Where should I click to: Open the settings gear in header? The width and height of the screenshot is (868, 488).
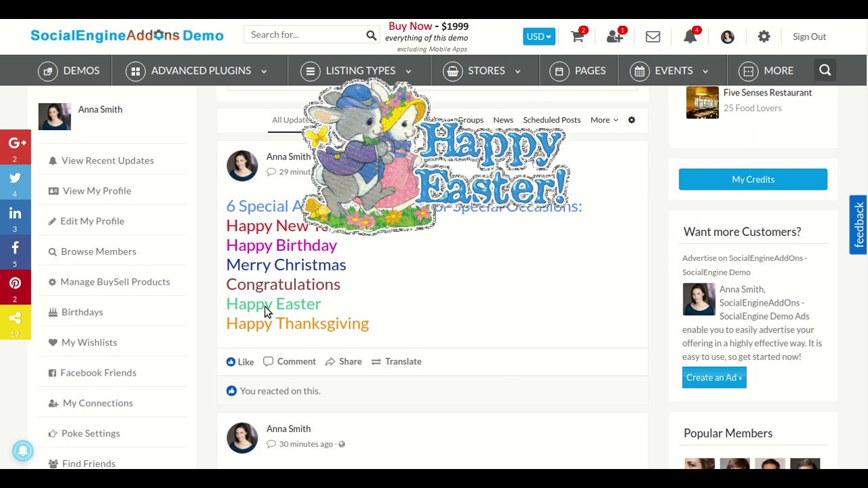pos(764,37)
